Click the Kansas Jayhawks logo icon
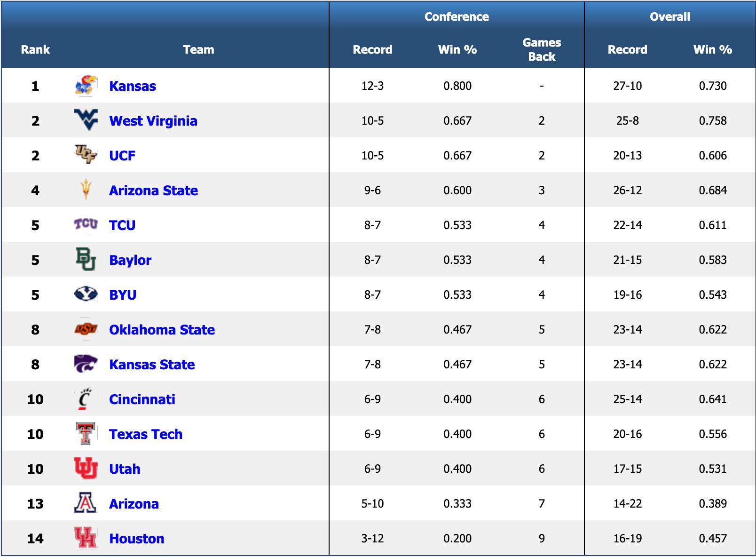This screenshot has height=557, width=756. coord(86,86)
